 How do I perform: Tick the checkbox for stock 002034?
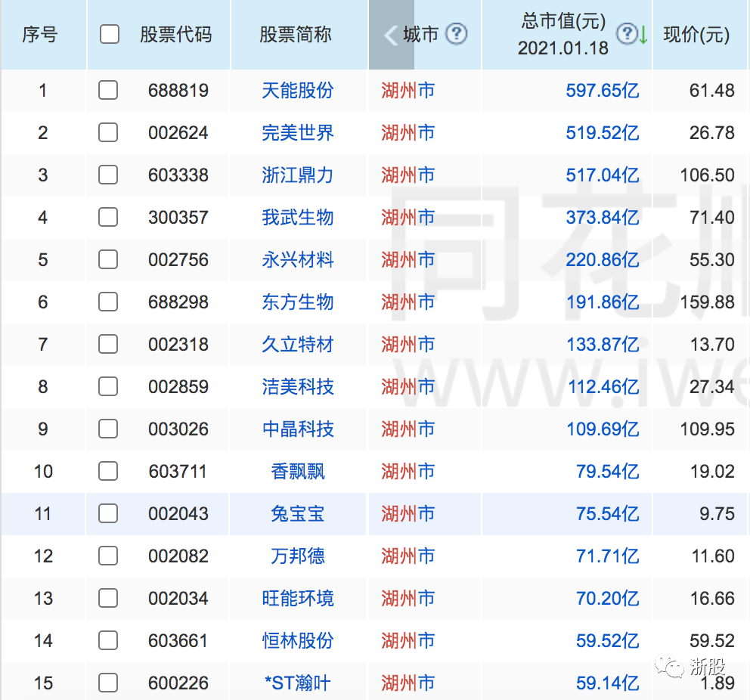tap(108, 598)
